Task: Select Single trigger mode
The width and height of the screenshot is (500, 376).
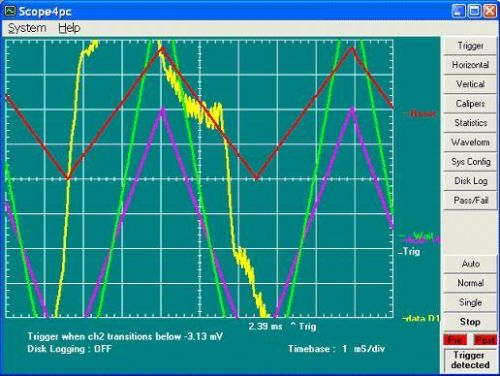Action: 470,302
